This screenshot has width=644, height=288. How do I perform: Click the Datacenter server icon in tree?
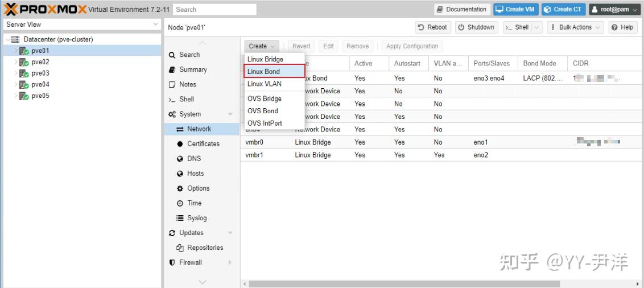pos(15,39)
